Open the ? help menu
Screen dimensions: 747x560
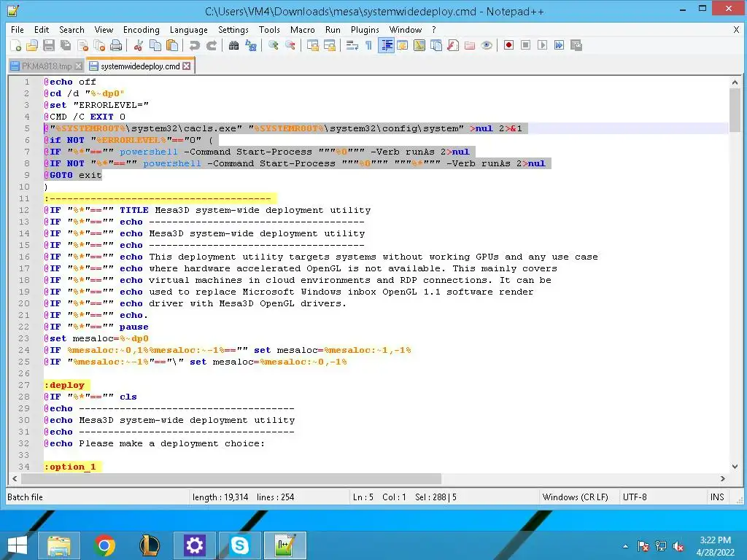coord(433,29)
